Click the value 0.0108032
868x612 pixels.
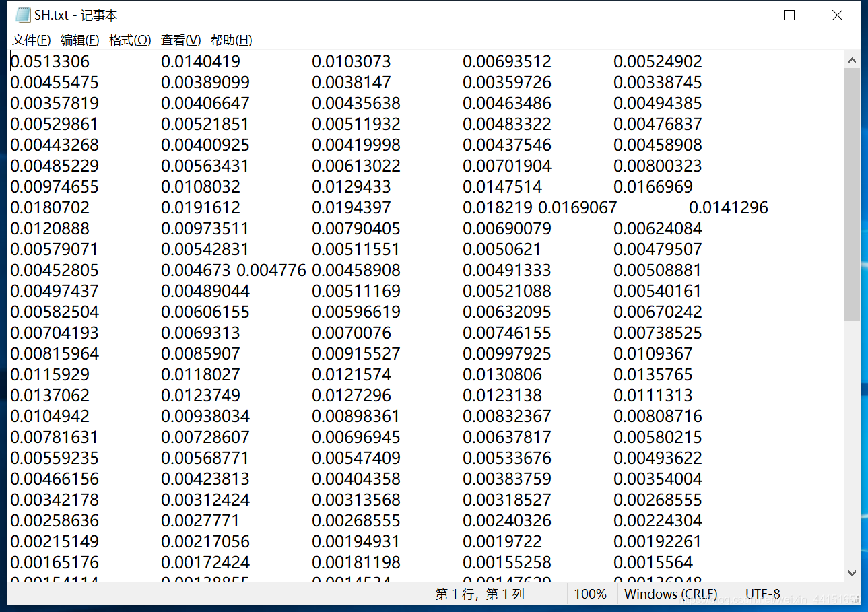pyautogui.click(x=201, y=187)
